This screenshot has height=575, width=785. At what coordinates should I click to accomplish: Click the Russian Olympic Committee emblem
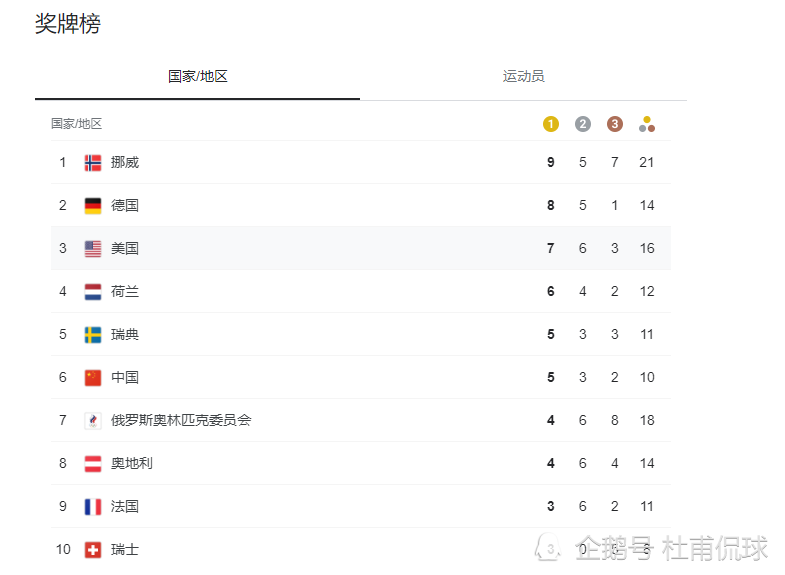tap(93, 420)
